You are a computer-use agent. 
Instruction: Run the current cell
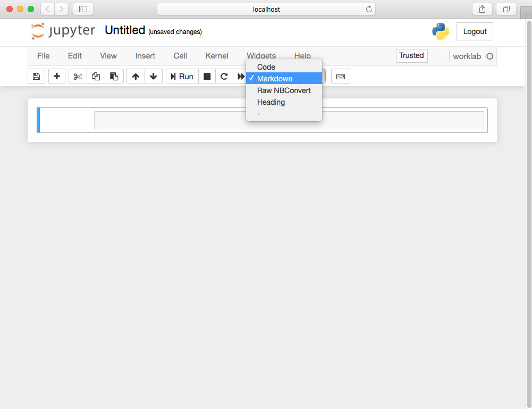pos(181,76)
